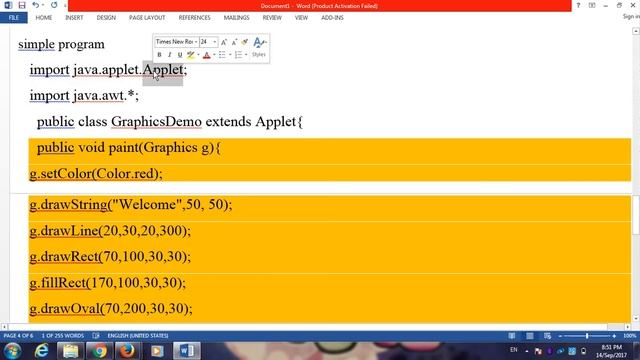
Task: Open the font size 24 dropdown
Action: pyautogui.click(x=215, y=42)
